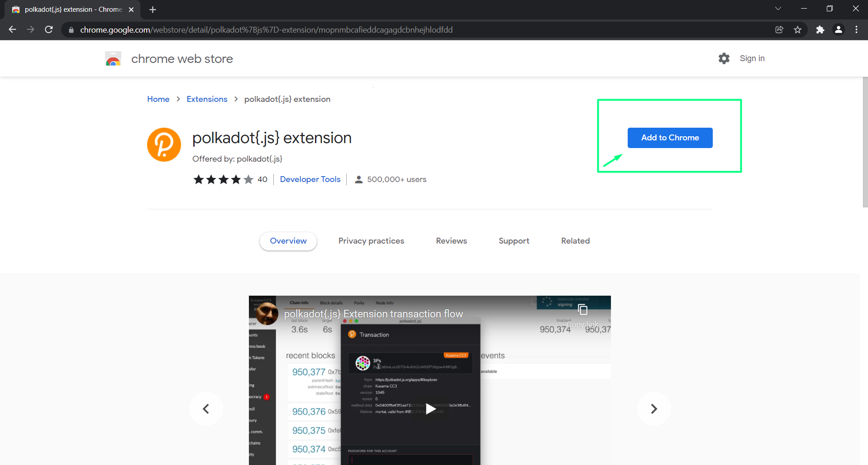
Task: Click the Add to Chrome button
Action: [670, 138]
